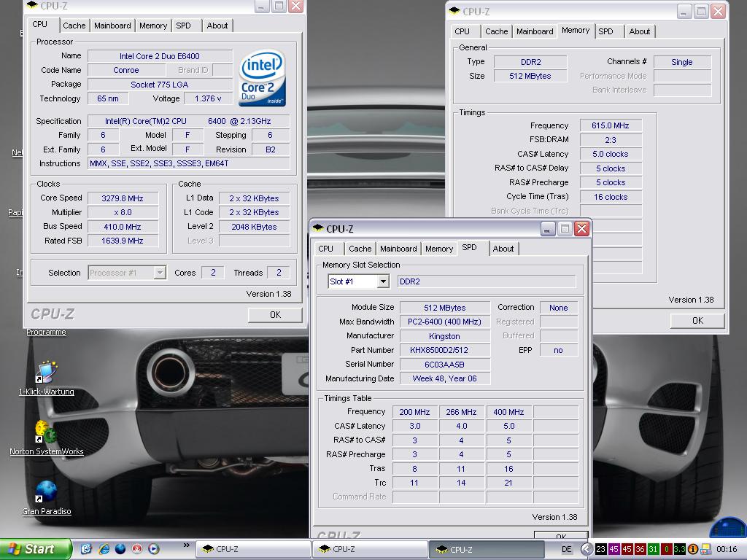Click the Intel Core 2 Duo logo

[x=262, y=78]
